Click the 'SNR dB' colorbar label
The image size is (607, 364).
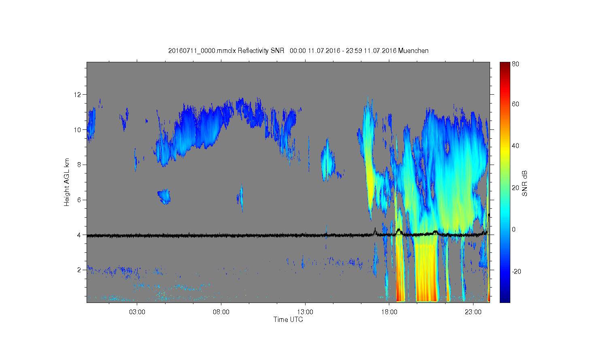(524, 183)
